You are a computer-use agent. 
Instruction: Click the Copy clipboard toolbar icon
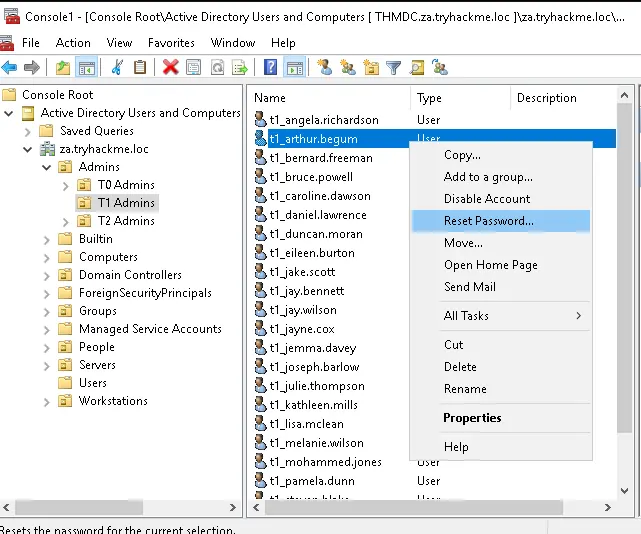pos(140,67)
